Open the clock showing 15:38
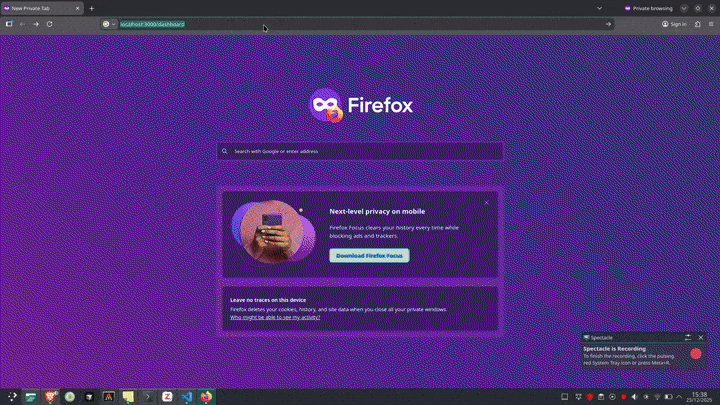The width and height of the screenshot is (720, 405). tap(699, 397)
